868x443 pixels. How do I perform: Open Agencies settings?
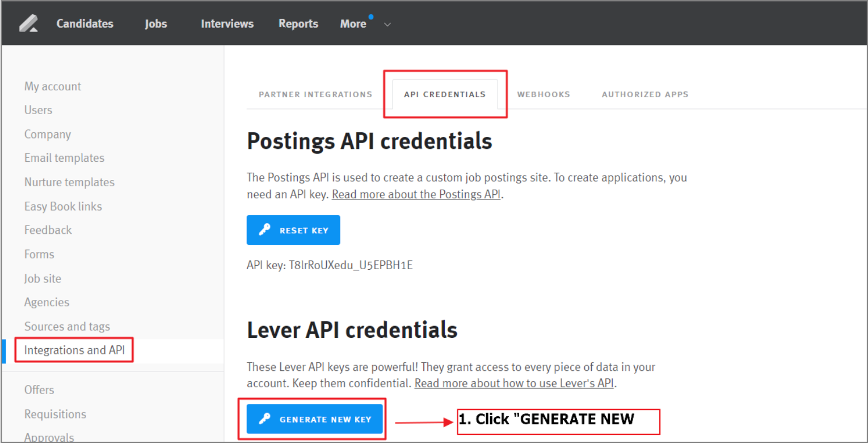click(x=47, y=303)
